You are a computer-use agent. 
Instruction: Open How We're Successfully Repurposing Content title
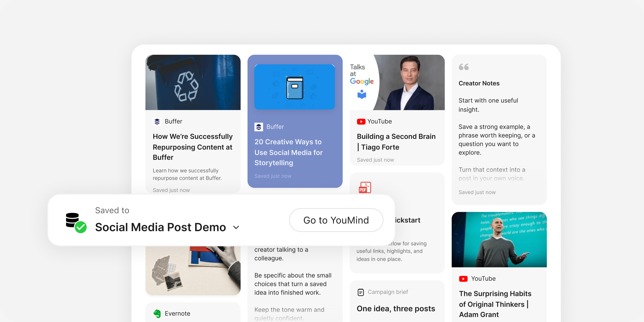[193, 147]
